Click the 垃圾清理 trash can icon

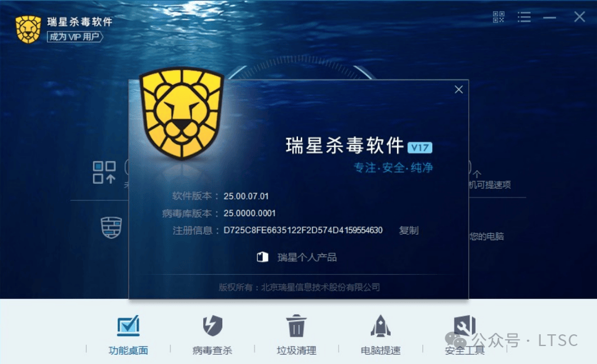tap(296, 326)
